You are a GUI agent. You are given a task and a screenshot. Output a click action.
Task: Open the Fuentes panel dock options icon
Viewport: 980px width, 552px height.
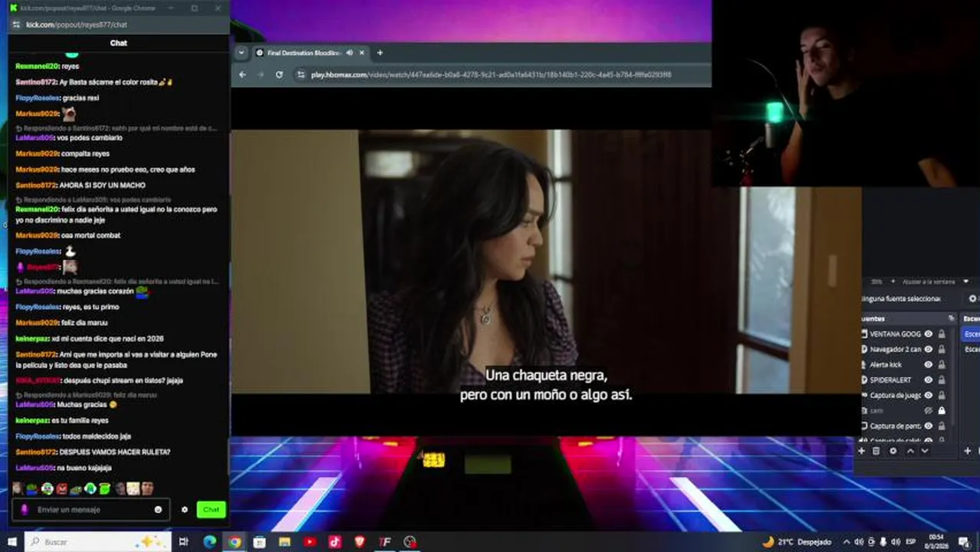pyautogui.click(x=951, y=318)
